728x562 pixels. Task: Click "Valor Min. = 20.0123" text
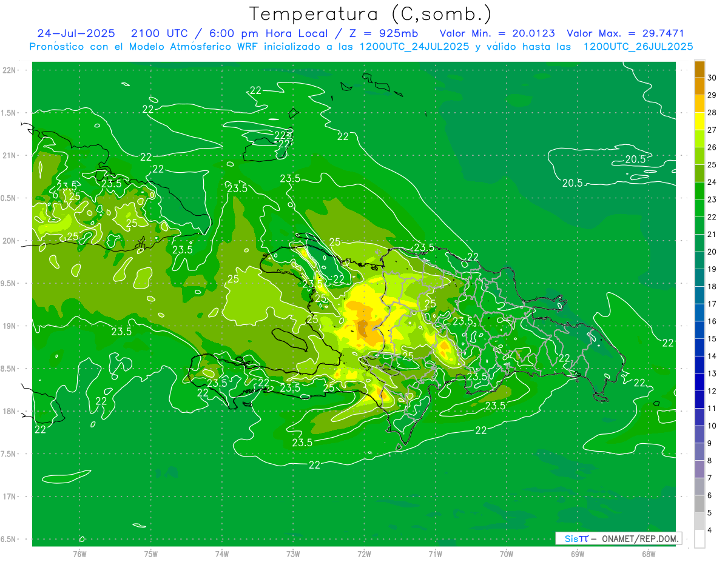click(x=497, y=33)
